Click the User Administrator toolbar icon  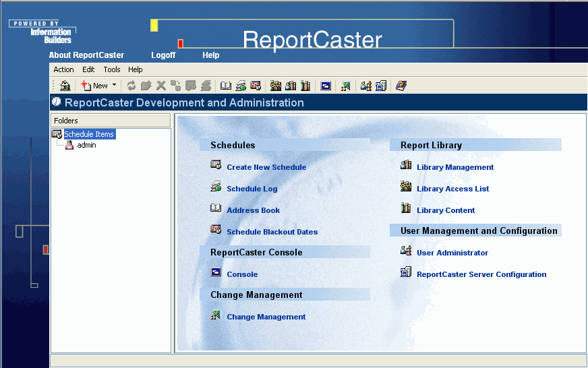tap(365, 86)
